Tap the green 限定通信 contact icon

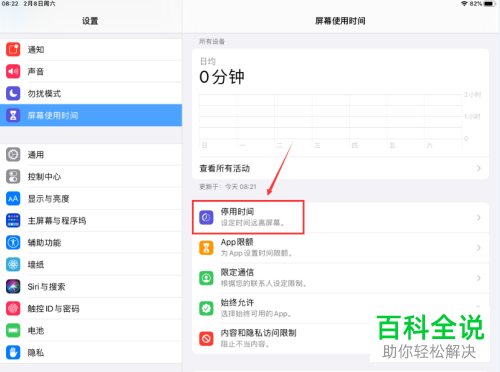coord(206,278)
